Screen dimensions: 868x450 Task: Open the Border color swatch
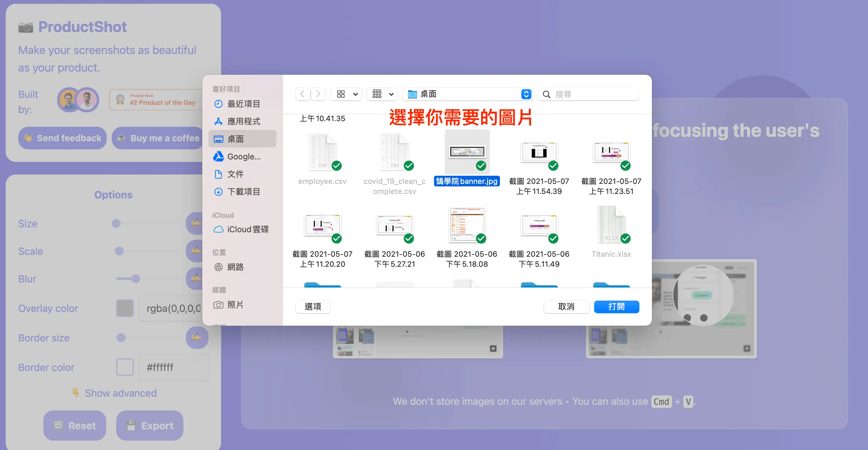click(125, 367)
